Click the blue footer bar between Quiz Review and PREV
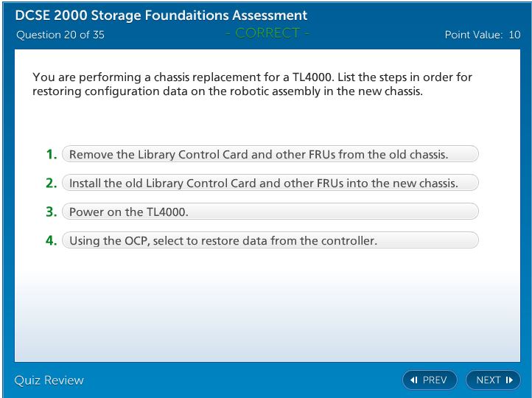Image resolution: width=532 pixels, height=398 pixels. click(243, 380)
